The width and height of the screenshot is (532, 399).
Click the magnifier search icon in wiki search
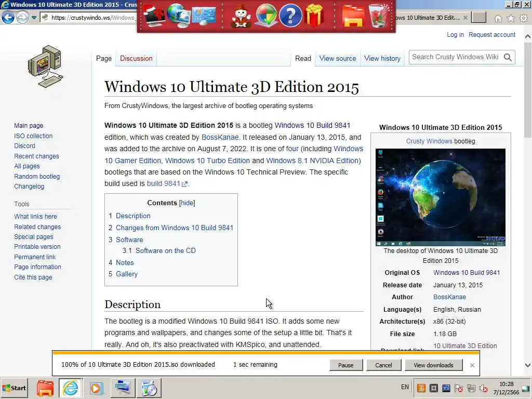(x=508, y=57)
